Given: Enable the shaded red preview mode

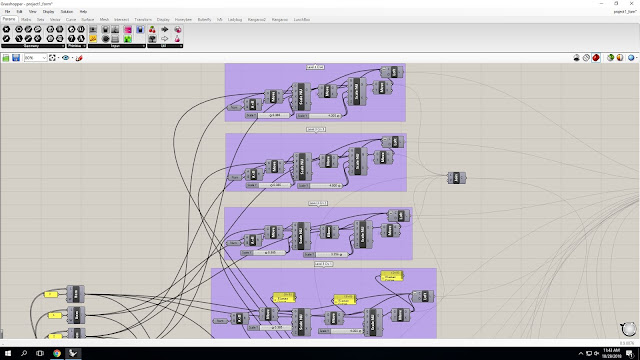Looking at the screenshot, I should pos(596,58).
